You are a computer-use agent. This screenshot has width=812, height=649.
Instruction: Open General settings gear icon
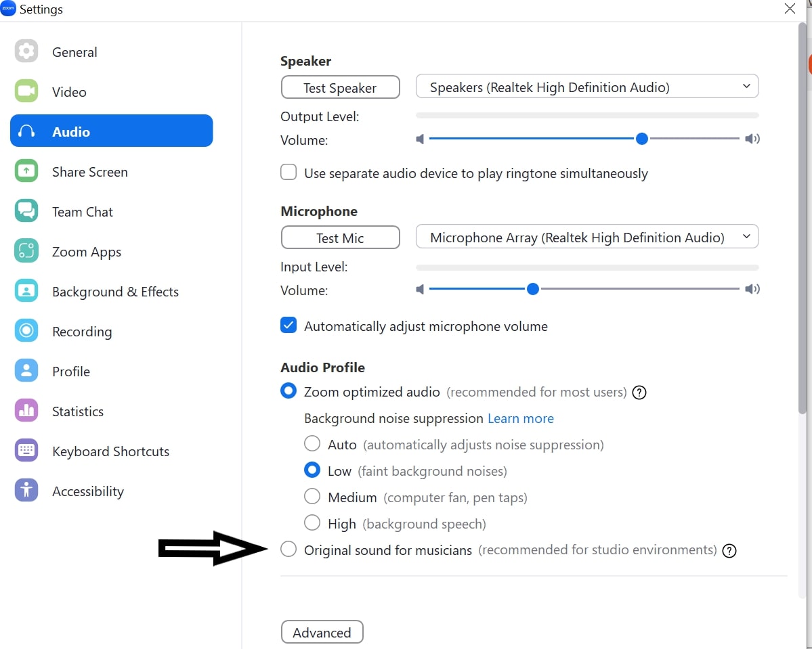click(26, 51)
